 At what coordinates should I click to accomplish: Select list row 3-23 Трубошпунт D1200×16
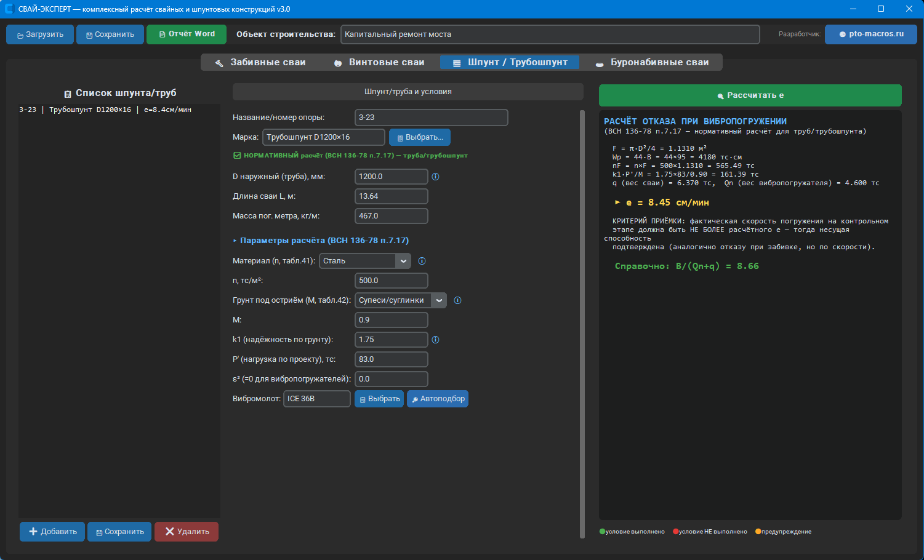105,110
